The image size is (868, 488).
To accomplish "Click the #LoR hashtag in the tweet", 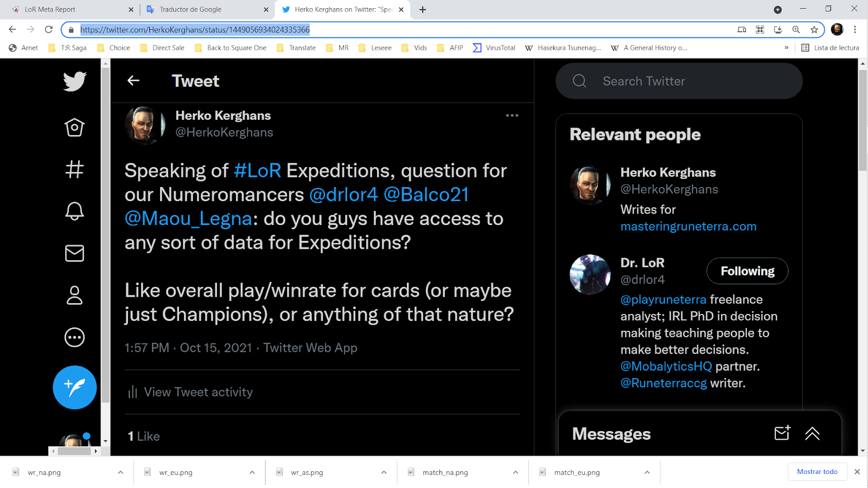I will click(257, 171).
